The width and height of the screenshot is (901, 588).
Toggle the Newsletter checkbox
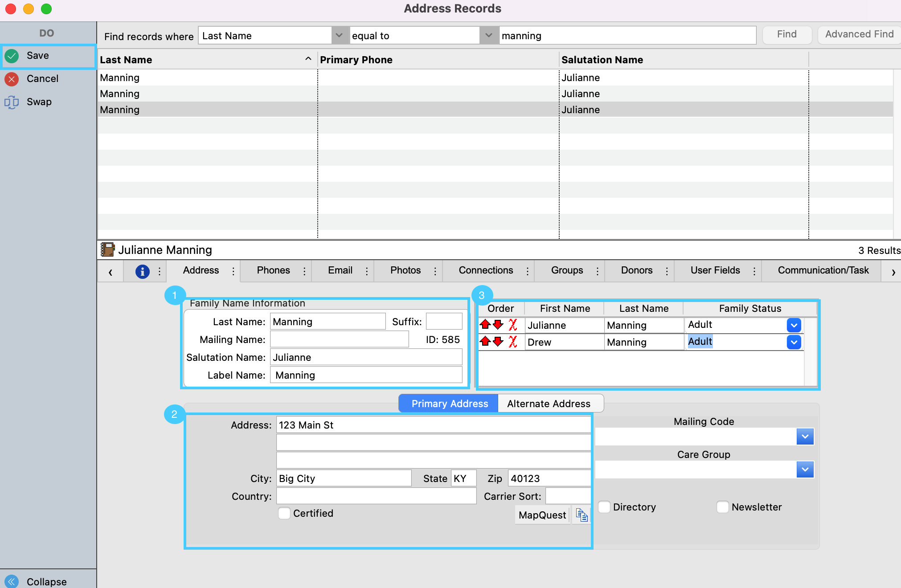coord(723,507)
